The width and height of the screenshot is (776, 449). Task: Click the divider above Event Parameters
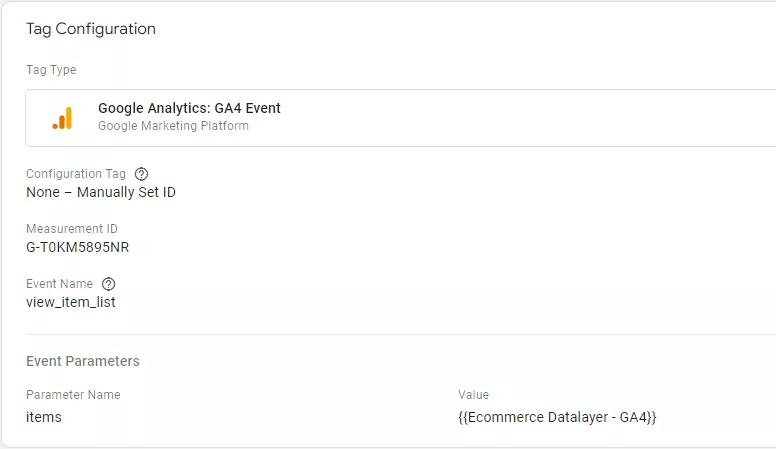click(401, 334)
